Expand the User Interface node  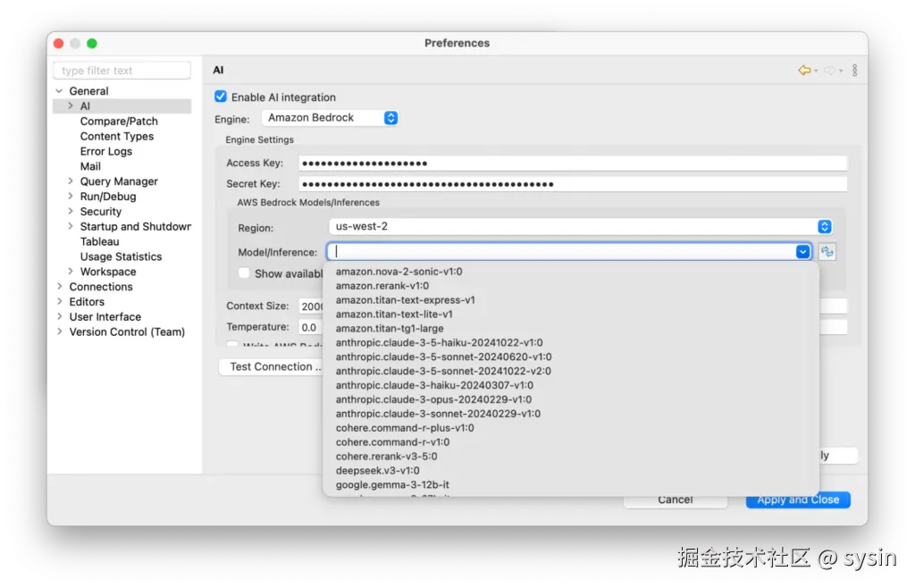[x=60, y=316]
